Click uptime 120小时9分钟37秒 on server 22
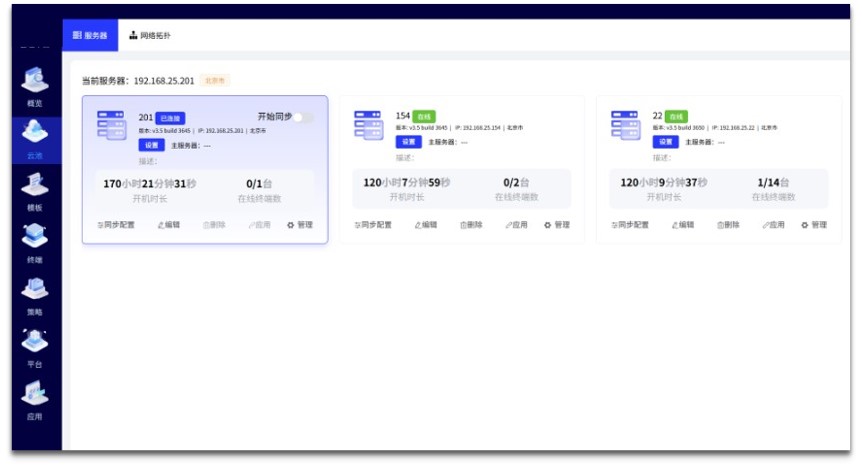The image size is (862, 470). point(664,183)
